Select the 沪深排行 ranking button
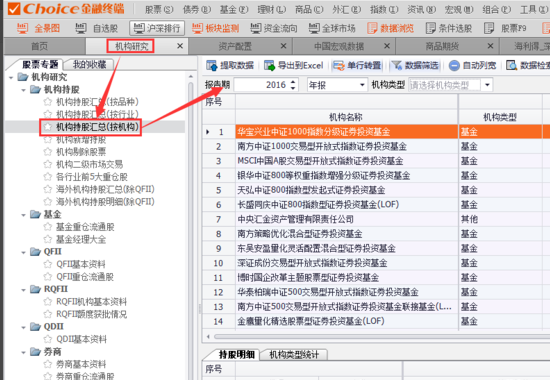The image size is (550, 380). pyautogui.click(x=157, y=28)
